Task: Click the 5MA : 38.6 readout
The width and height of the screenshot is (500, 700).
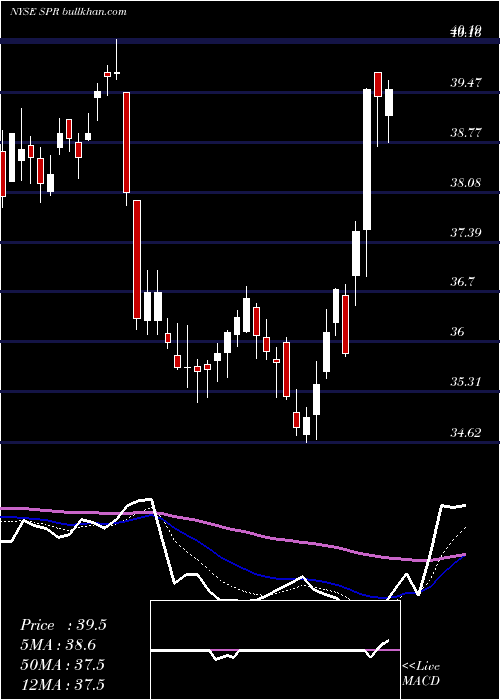Action: tap(58, 645)
